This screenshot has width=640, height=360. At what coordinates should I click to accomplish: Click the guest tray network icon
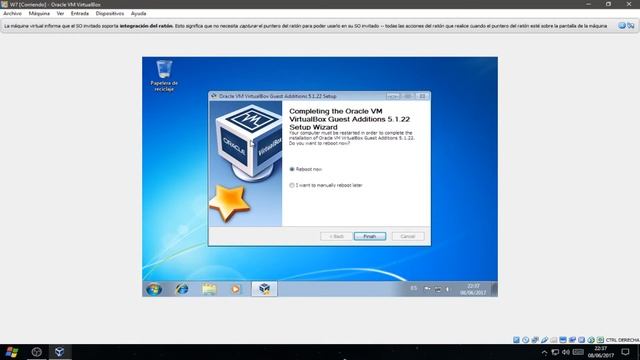pos(438,289)
